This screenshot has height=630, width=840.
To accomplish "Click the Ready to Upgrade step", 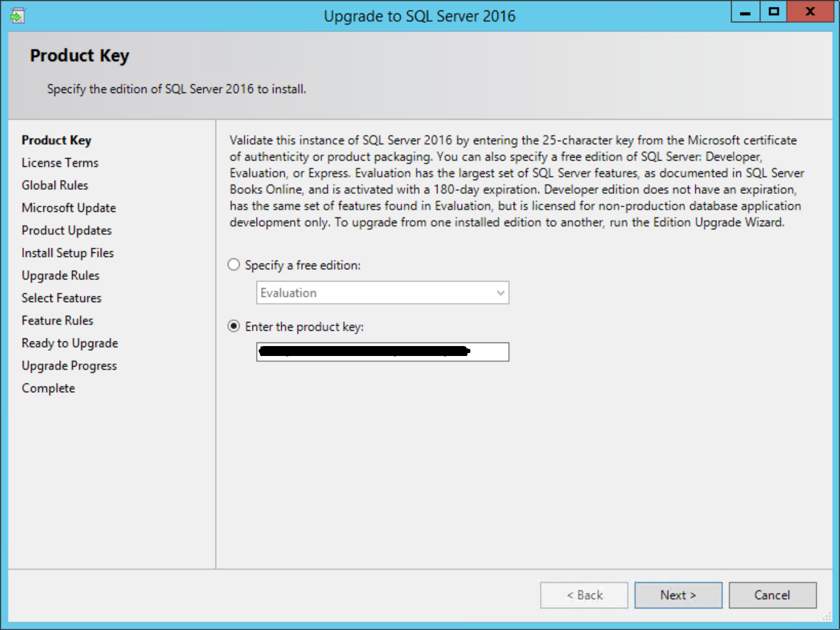I will tap(70, 343).
